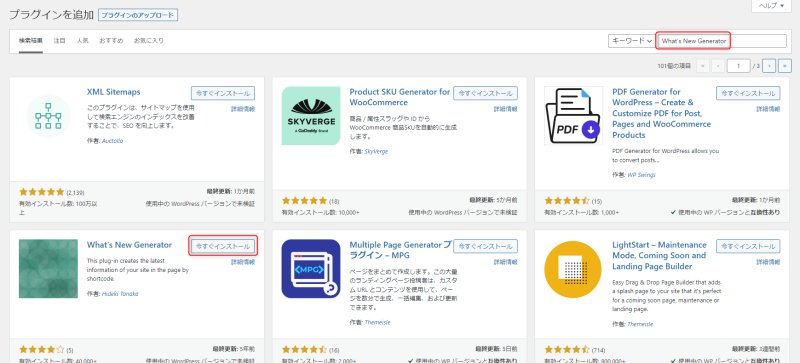This screenshot has height=363, width=800.
Task: Click the LightStart yellow plugin icon
Action: coord(573,269)
